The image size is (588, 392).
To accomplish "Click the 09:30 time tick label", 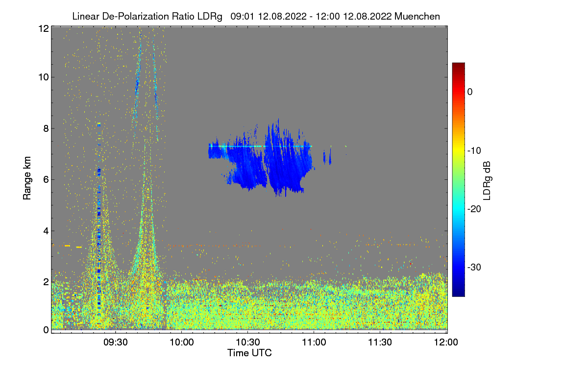I will tap(116, 342).
